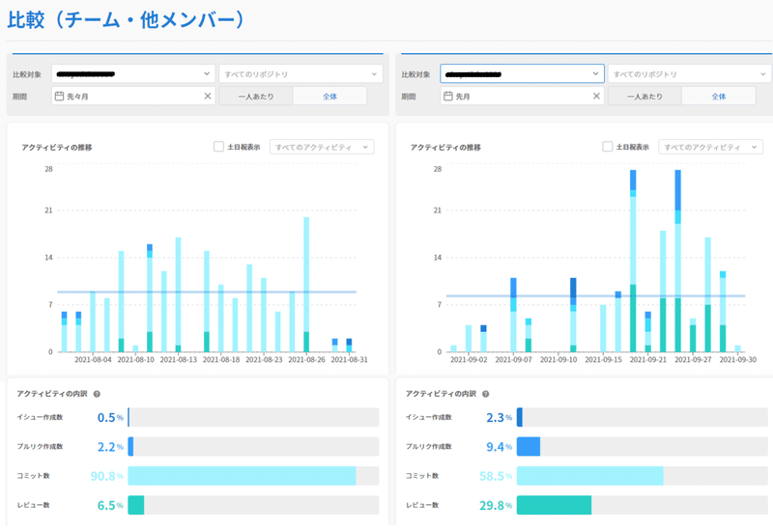
Task: Click right 期間 label
Action: 409,97
